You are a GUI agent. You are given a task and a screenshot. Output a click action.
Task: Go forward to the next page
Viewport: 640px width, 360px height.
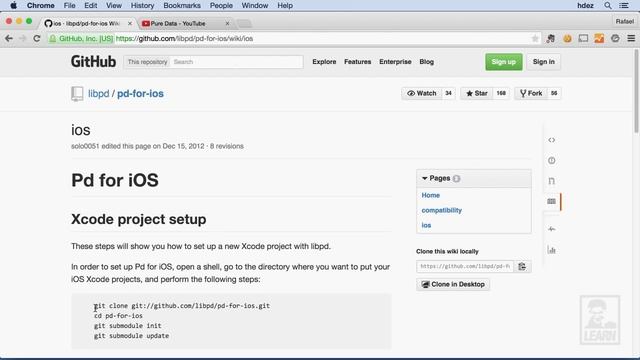pyautogui.click(x=22, y=38)
